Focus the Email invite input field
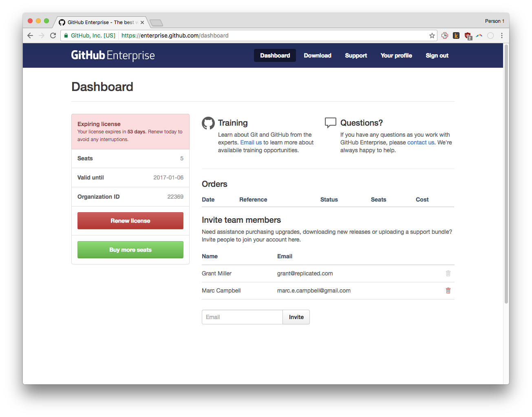Screen dimensions: 532x417 pyautogui.click(x=242, y=317)
